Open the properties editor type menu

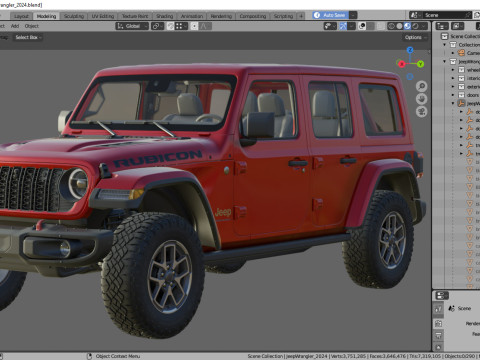(442, 296)
